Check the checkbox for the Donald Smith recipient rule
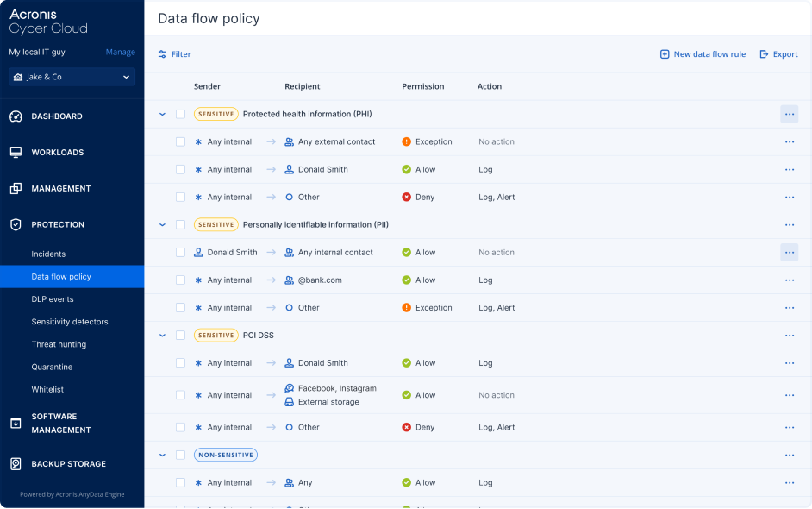The image size is (812, 509). [x=181, y=169]
